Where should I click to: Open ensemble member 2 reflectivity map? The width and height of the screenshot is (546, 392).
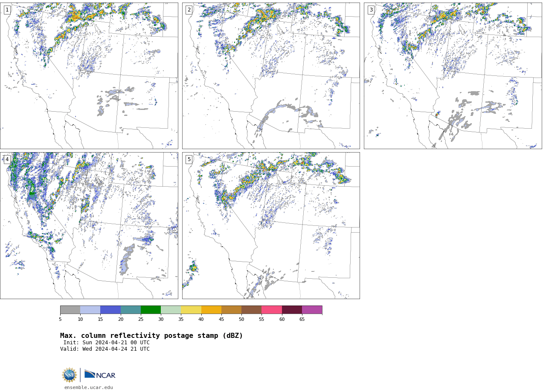click(x=271, y=76)
